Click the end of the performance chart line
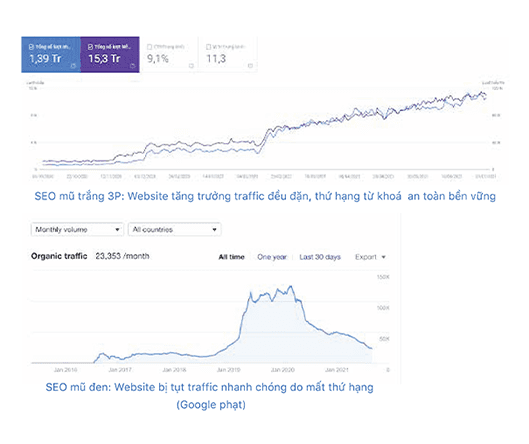The height and width of the screenshot is (444, 529). pyautogui.click(x=485, y=96)
